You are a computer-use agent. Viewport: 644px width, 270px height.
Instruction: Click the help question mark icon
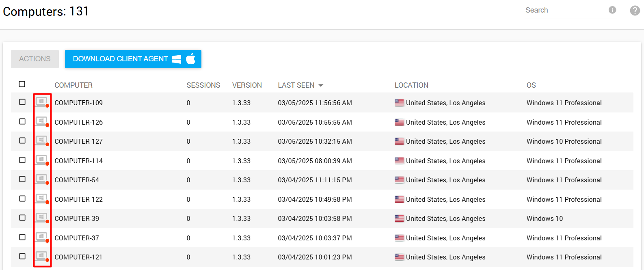[635, 11]
